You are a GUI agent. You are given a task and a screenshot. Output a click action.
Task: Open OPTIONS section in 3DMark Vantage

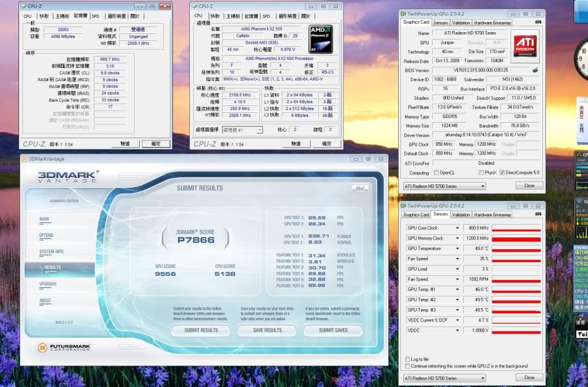[46, 236]
